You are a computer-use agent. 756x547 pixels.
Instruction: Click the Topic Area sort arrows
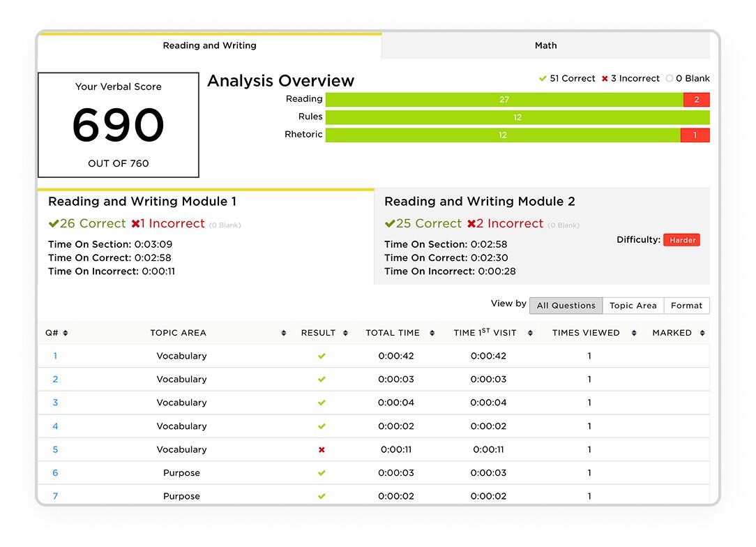click(x=283, y=334)
